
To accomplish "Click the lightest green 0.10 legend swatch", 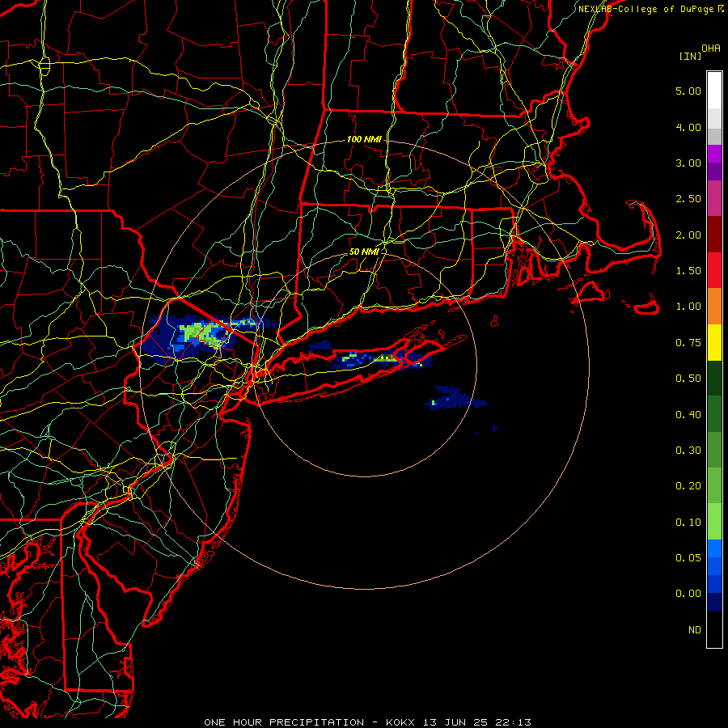I will (x=714, y=522).
